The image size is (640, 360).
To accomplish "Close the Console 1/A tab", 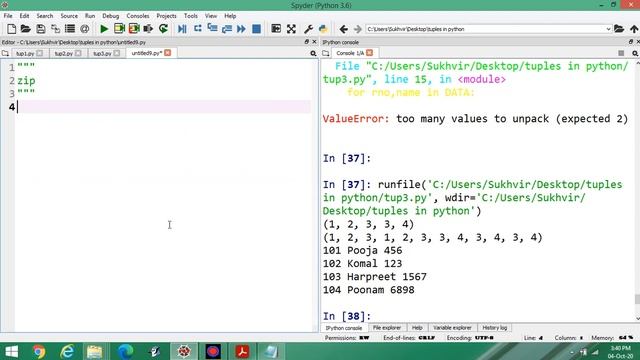I will coord(369,53).
